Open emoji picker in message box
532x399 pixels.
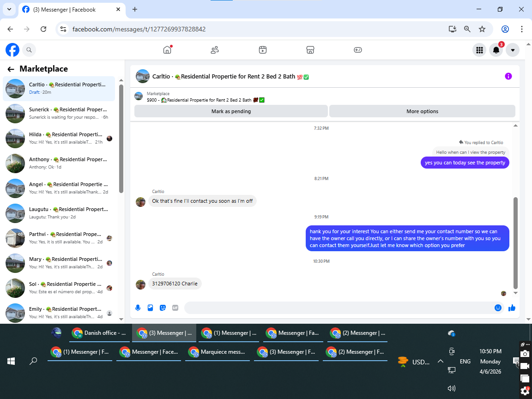click(x=498, y=308)
